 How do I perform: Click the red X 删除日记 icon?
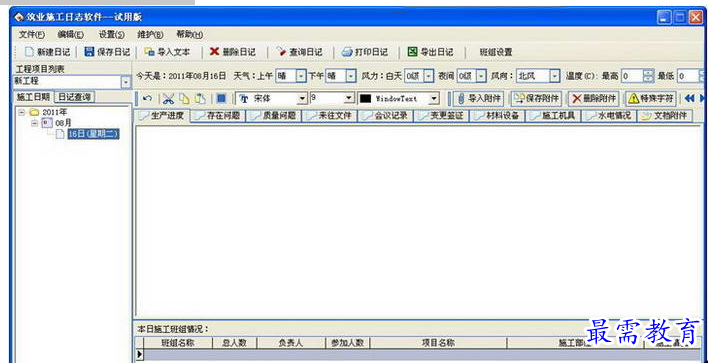tap(214, 52)
